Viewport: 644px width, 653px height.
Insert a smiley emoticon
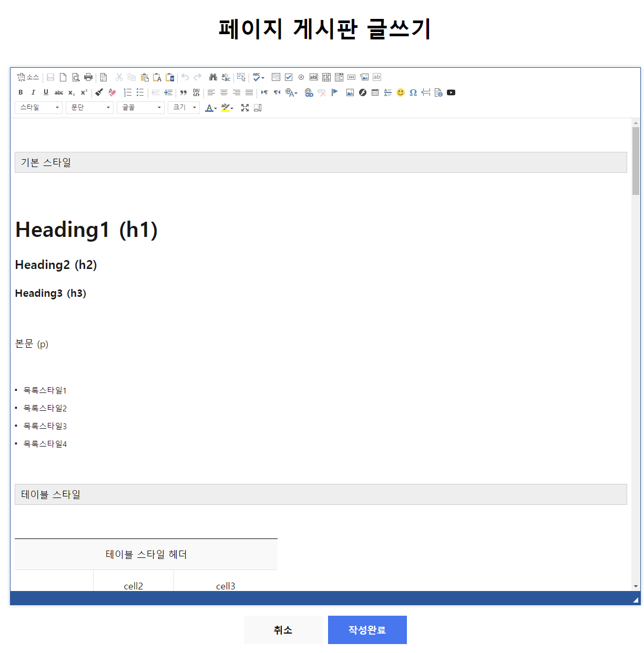coord(401,92)
